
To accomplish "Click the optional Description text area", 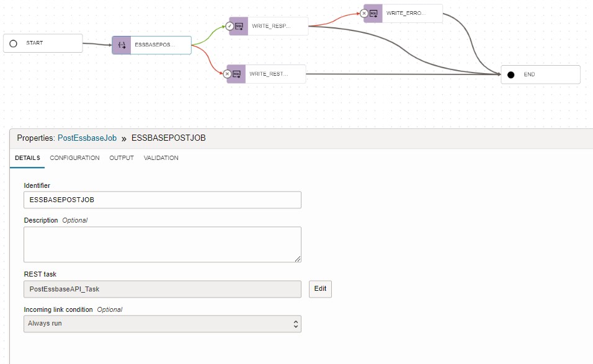I will pos(161,244).
